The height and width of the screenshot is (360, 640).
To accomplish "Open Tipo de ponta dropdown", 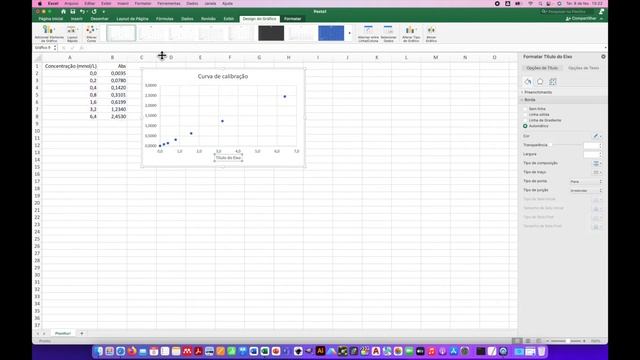I will [586, 181].
